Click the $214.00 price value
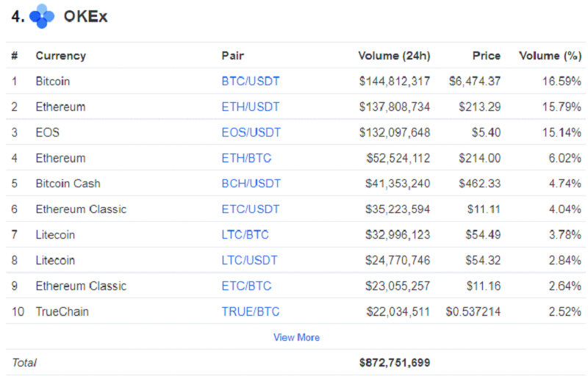Viewport: 588px width, 379px height. (x=480, y=158)
